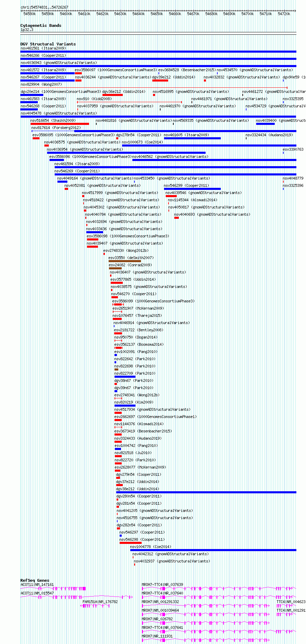Select dgv39e212 (Uddin2014) variant label
This screenshot has width=306, height=644.
174,77
